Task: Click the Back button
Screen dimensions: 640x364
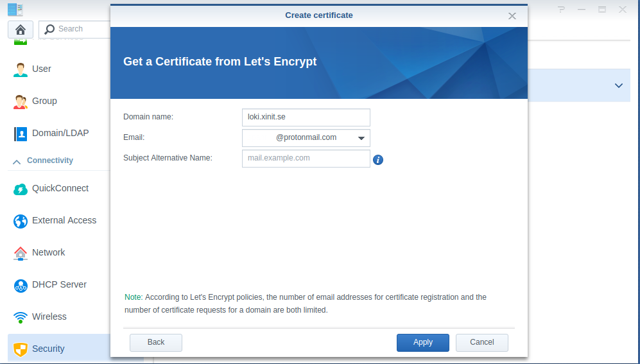Action: coord(156,342)
